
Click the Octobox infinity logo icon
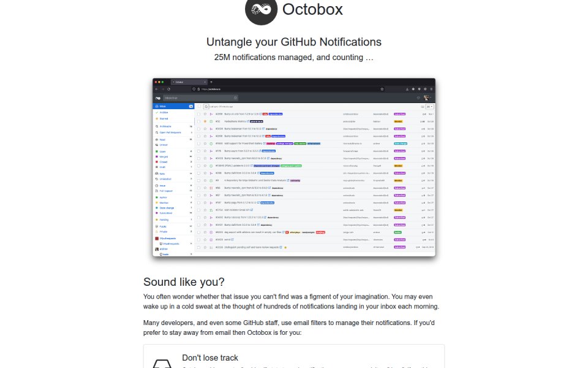(x=261, y=9)
